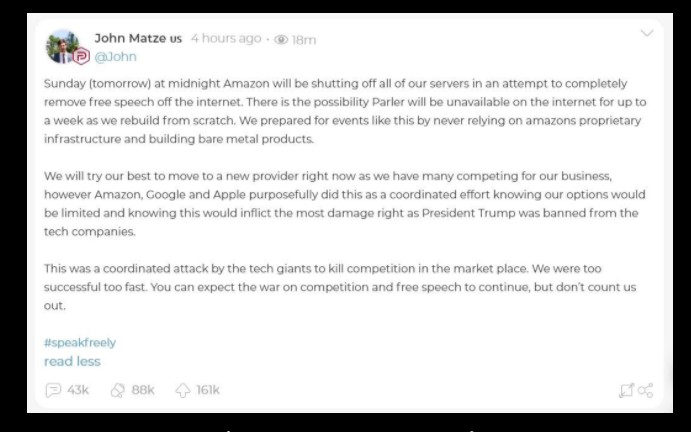
Task: Click the share icon on the post
Action: click(x=646, y=390)
